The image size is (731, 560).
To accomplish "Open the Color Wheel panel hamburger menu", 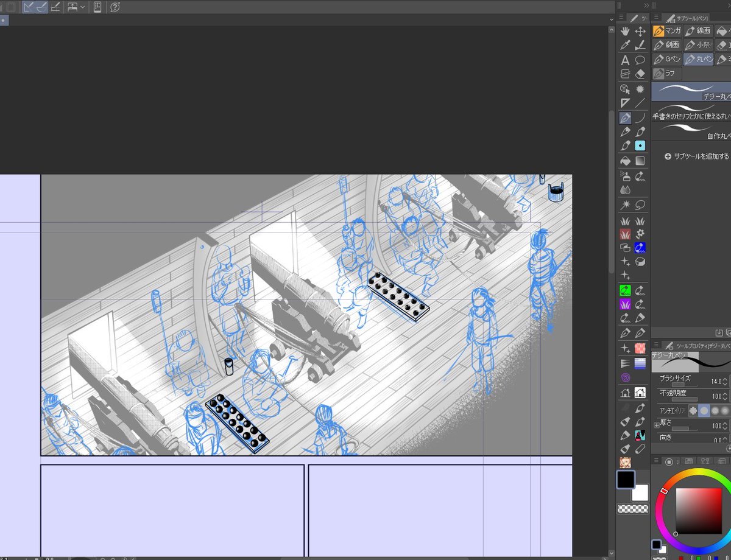I will (656, 461).
